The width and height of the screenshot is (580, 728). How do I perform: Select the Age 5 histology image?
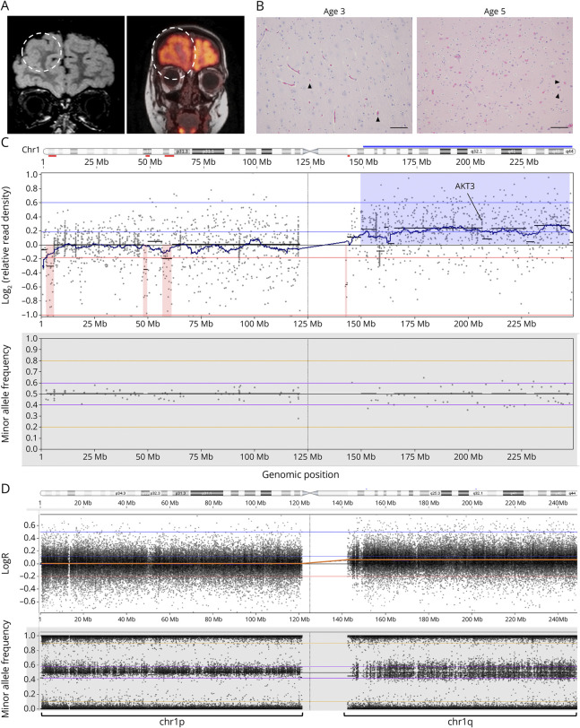click(494, 76)
